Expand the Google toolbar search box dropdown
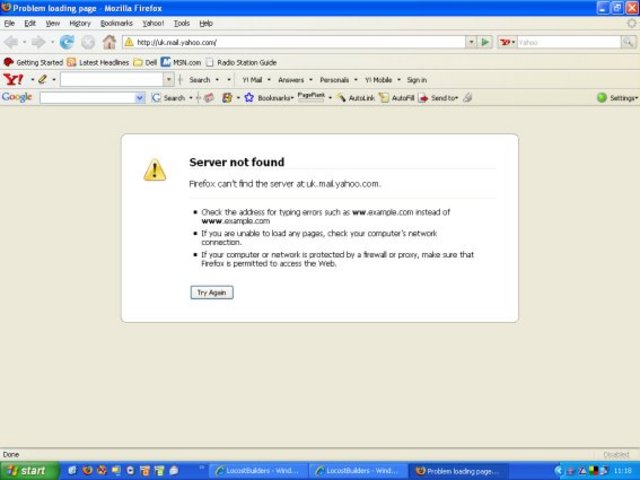Image resolution: width=640 pixels, height=480 pixels. point(140,97)
